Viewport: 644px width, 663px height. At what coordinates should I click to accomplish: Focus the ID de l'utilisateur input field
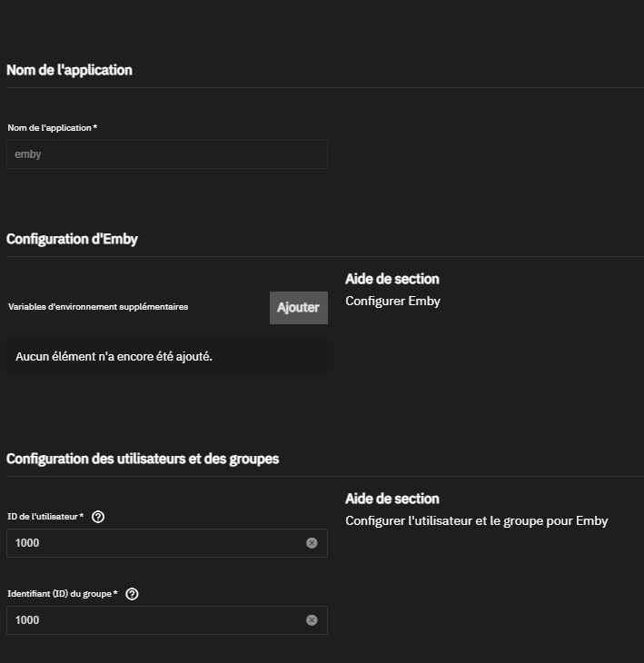(x=154, y=543)
